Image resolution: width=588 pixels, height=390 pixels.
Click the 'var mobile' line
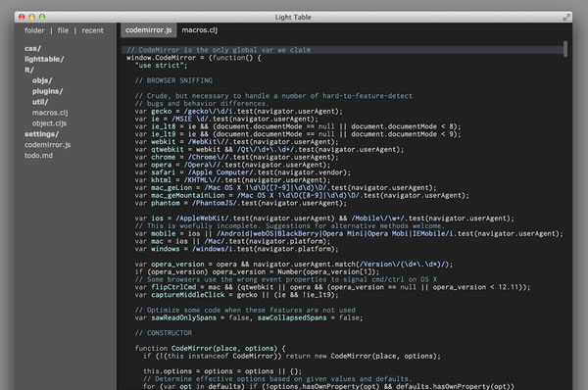point(349,233)
